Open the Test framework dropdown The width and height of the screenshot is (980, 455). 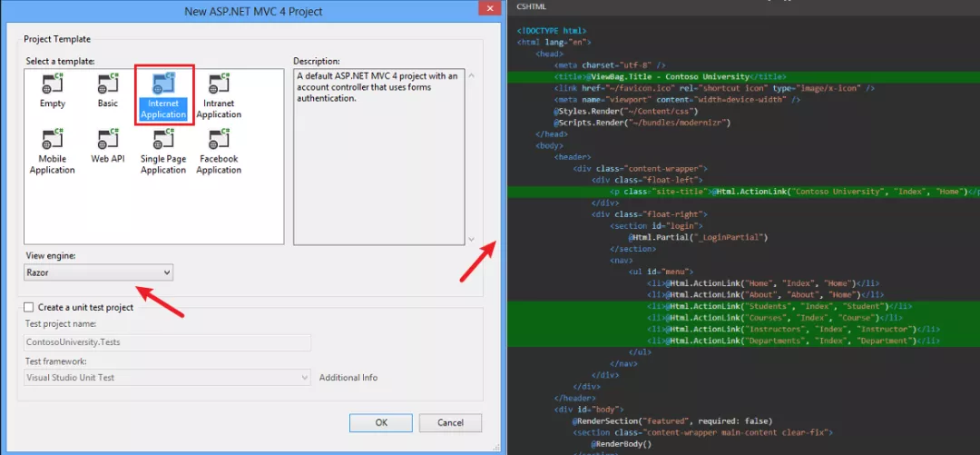click(x=167, y=378)
